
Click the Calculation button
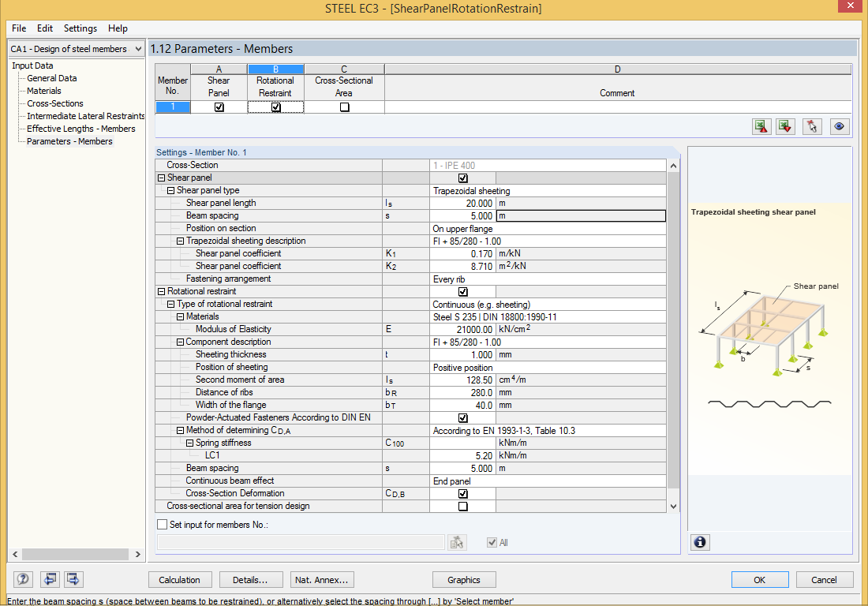[180, 580]
